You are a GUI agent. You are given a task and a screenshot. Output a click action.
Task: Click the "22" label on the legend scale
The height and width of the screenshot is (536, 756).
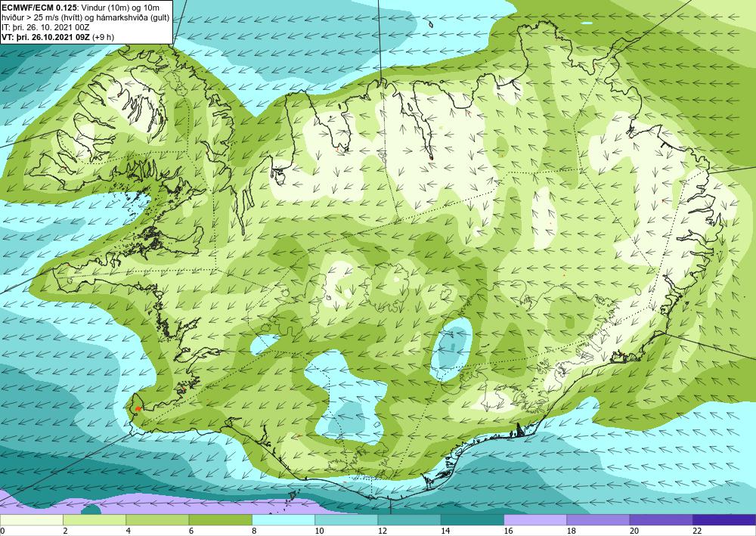point(697,531)
